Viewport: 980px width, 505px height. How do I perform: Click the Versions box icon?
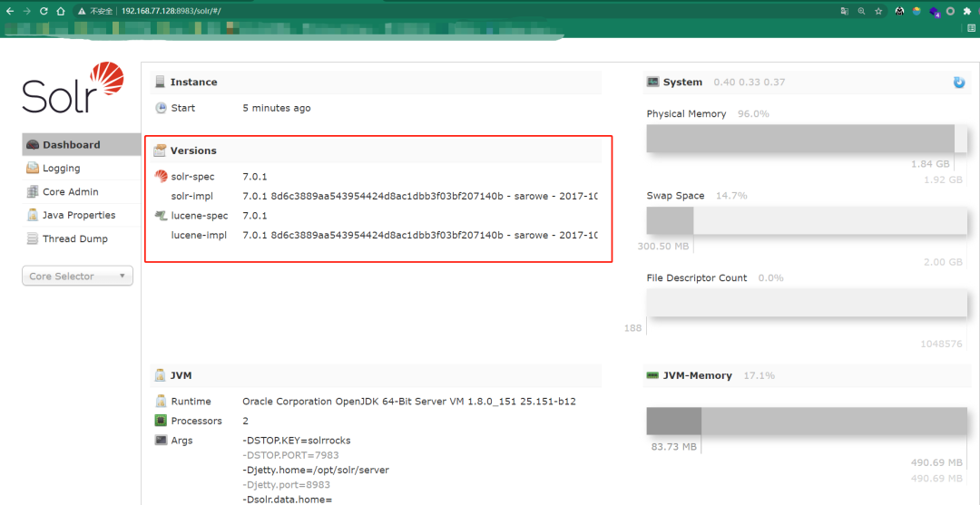coord(161,151)
